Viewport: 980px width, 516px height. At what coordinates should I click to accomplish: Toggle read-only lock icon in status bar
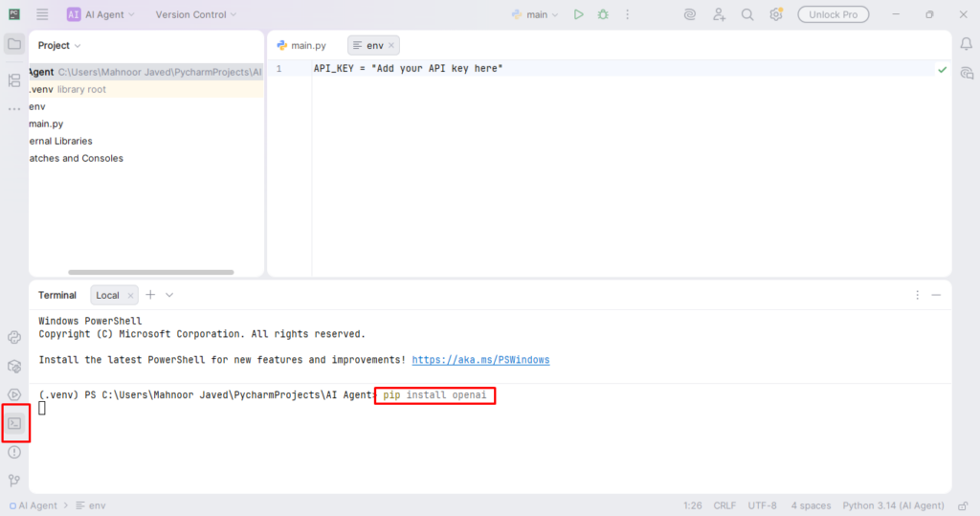point(963,505)
